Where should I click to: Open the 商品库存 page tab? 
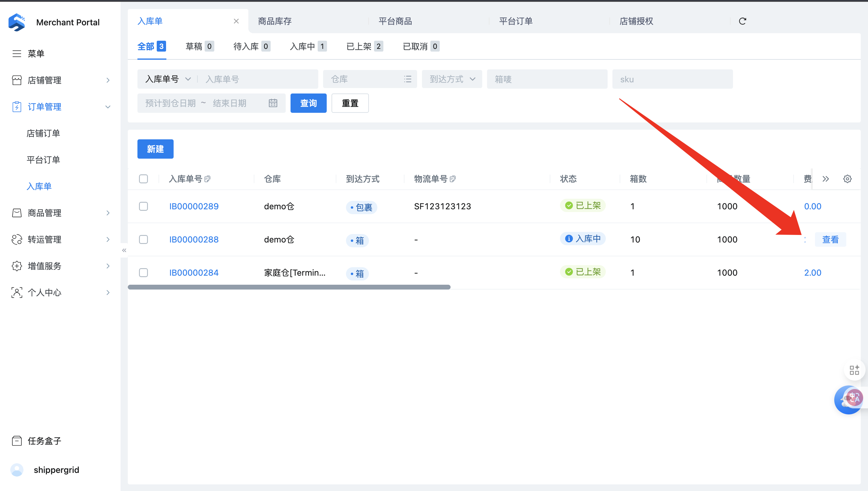(275, 21)
